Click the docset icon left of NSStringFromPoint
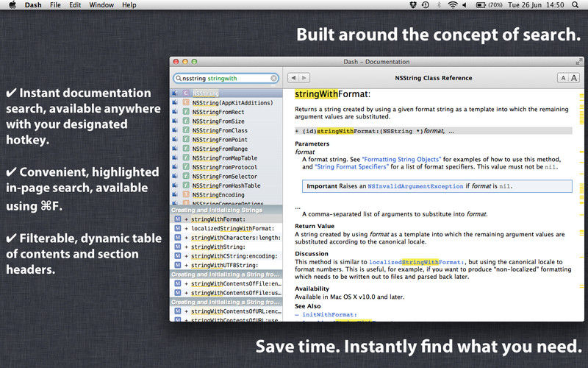 click(175, 139)
